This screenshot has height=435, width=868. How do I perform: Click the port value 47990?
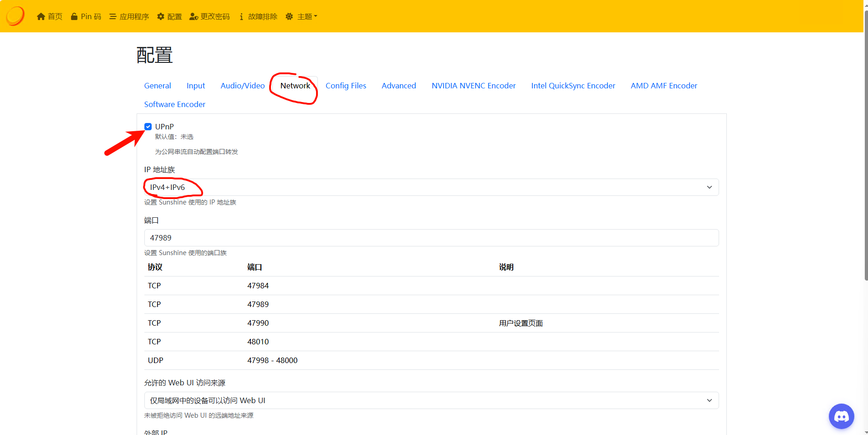[258, 323]
